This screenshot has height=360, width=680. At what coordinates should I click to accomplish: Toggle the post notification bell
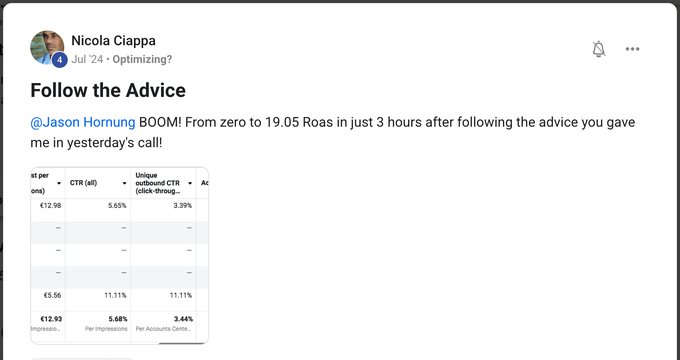tap(598, 49)
